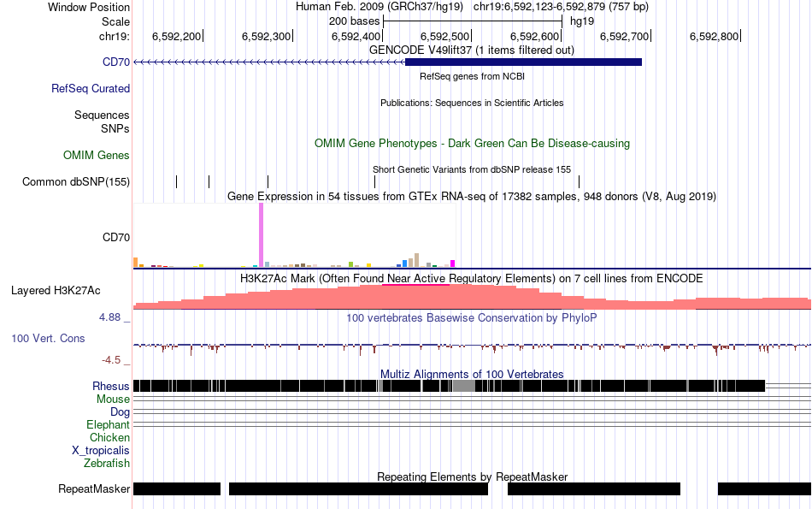Viewport: 812px width, 509px height.
Task: Open the Common dbSNP(155) track label
Action: (x=76, y=182)
